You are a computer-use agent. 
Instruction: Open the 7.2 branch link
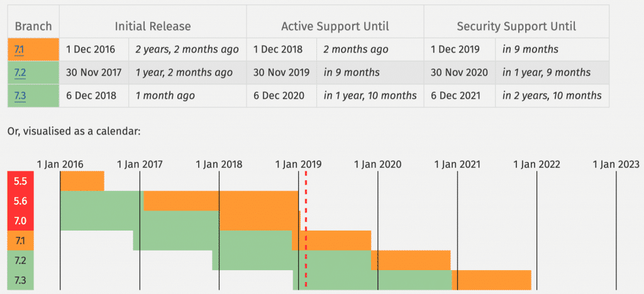click(x=19, y=73)
